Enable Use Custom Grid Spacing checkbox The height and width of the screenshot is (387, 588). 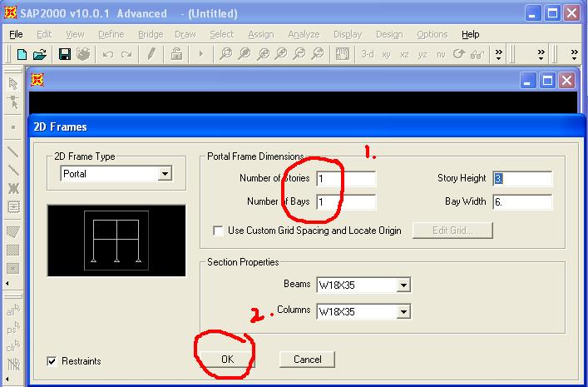click(218, 230)
